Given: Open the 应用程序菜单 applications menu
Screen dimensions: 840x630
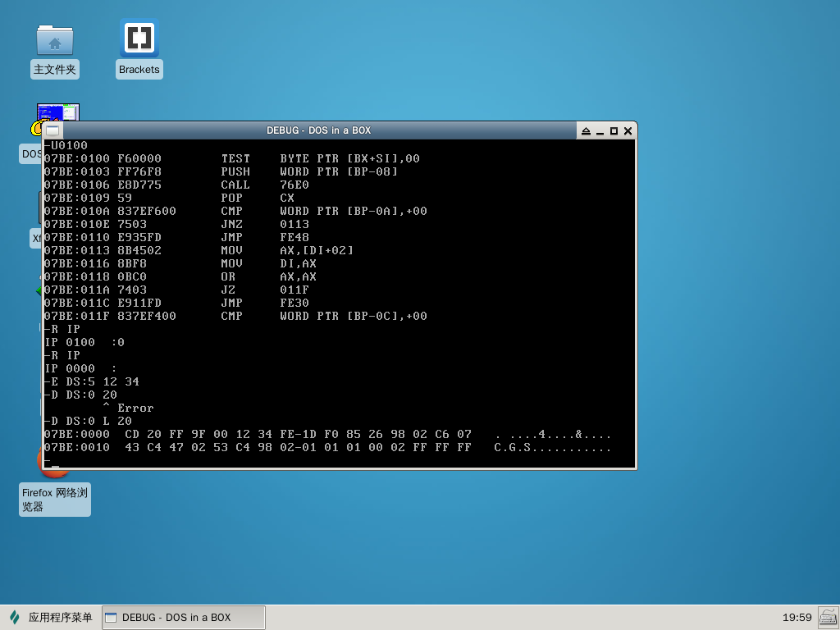Looking at the screenshot, I should 51,618.
